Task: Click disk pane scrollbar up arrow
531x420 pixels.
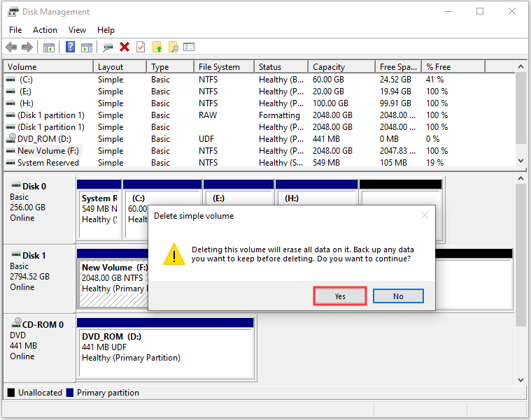Action: (521, 178)
